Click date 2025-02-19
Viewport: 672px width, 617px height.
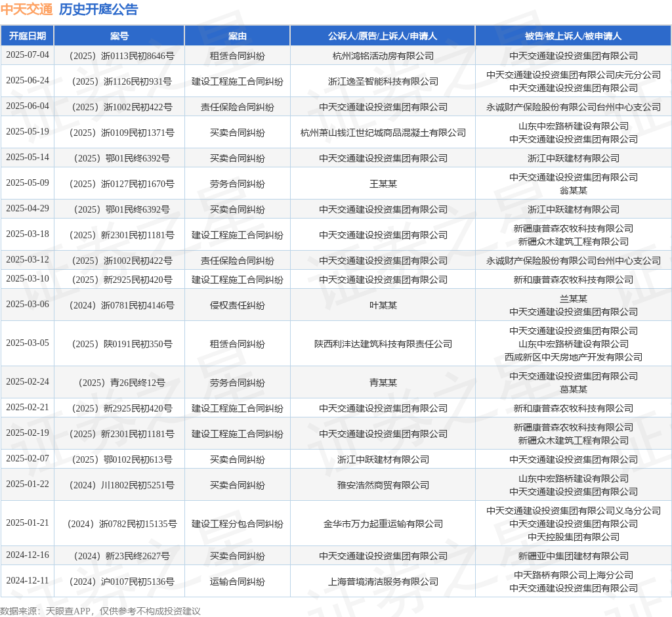pos(28,433)
